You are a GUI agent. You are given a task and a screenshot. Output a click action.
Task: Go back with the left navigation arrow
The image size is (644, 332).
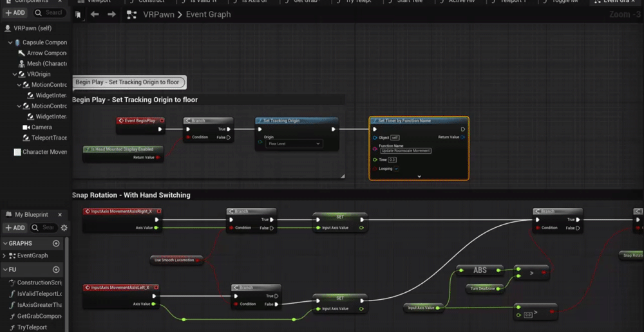point(95,15)
